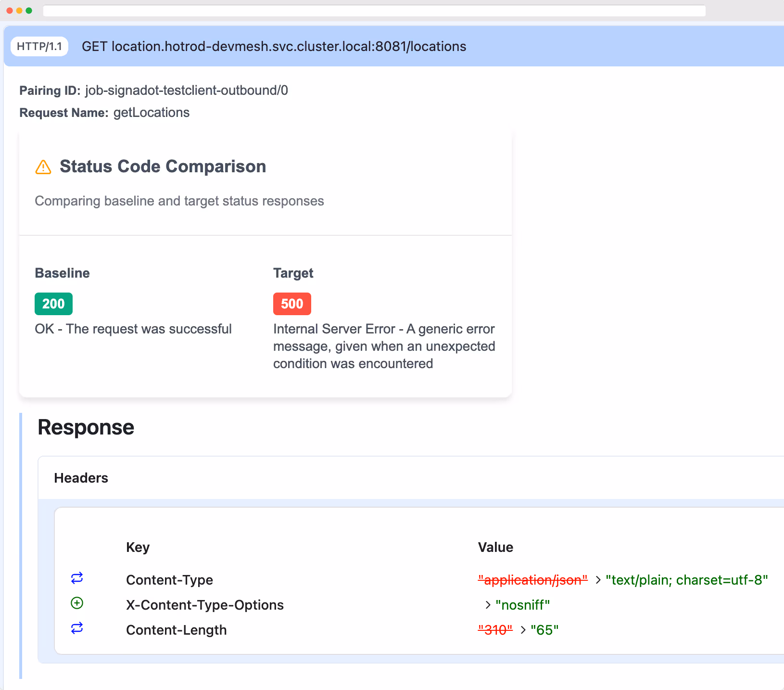Viewport: 784px width, 690px height.
Task: Click the added plus icon for X-Content-Type-Options
Action: tap(77, 603)
